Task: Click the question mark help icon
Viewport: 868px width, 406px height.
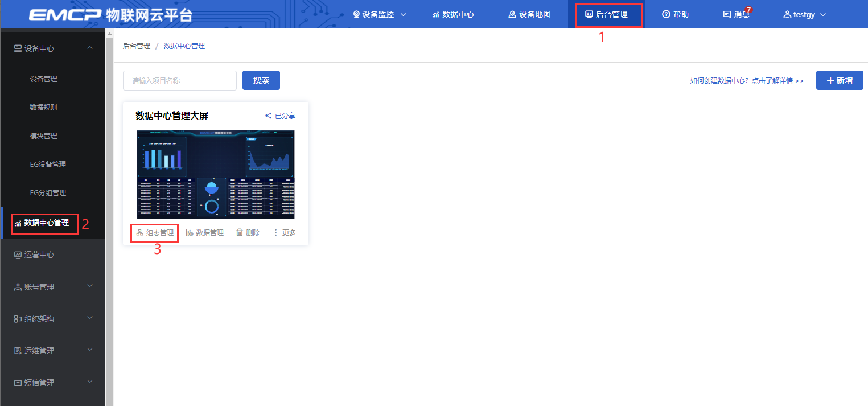Action: 666,14
